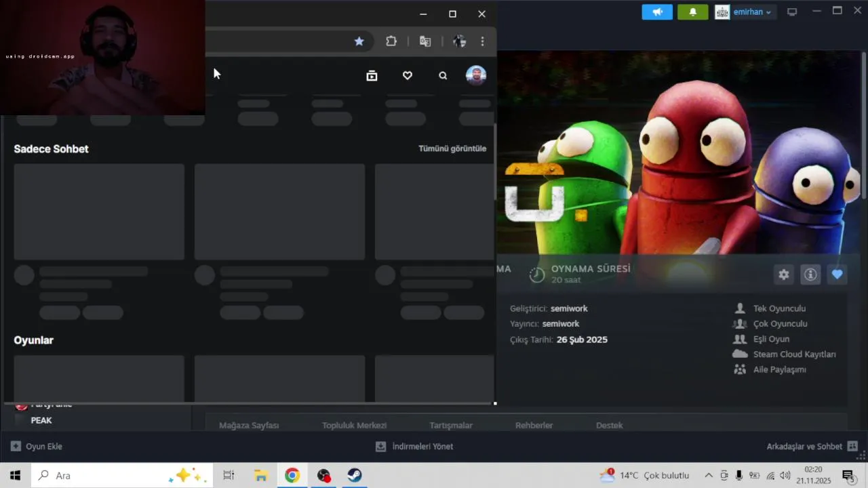The image size is (868, 488).
Task: Open 'Topluluk Merkezi' tab in Steam
Action: tap(354, 425)
